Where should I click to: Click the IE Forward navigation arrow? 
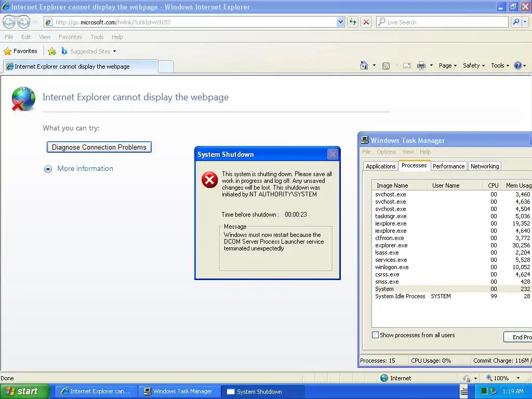[23, 22]
